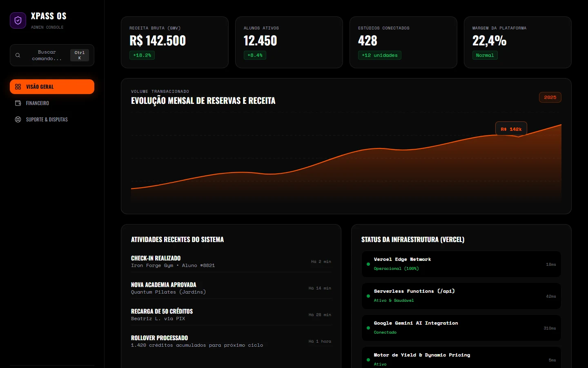Select Motor de Yield & Dynamic Pricing row
588x368 pixels.
pos(461,357)
